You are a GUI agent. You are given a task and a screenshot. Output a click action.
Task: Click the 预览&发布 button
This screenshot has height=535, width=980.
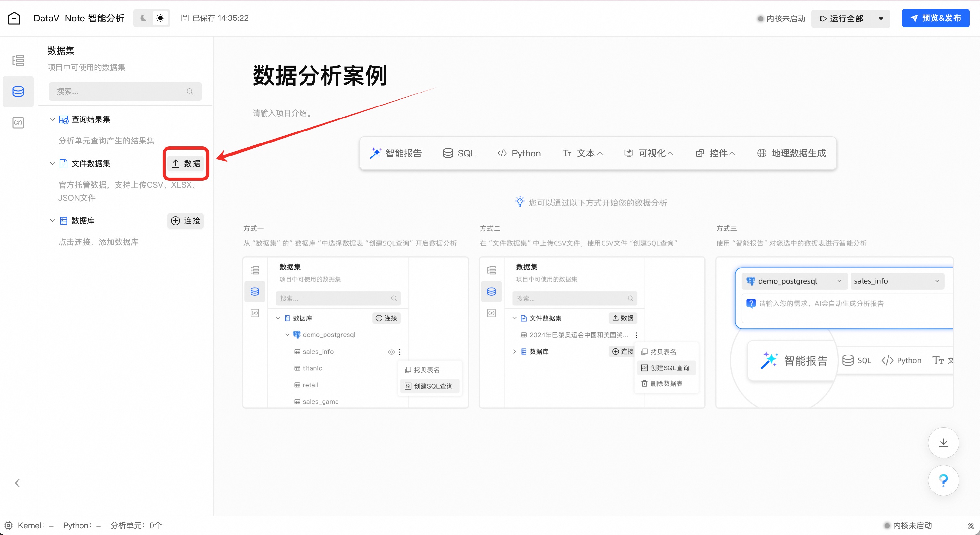(935, 18)
